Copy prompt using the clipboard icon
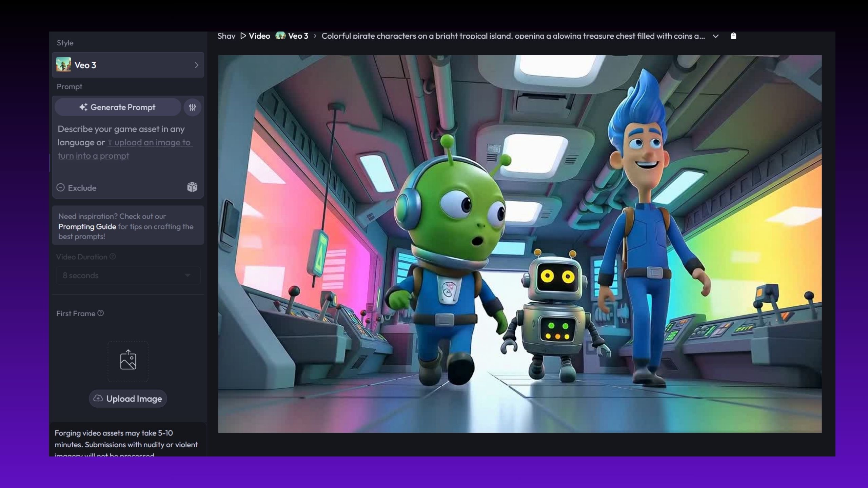The width and height of the screenshot is (868, 488). pos(733,36)
